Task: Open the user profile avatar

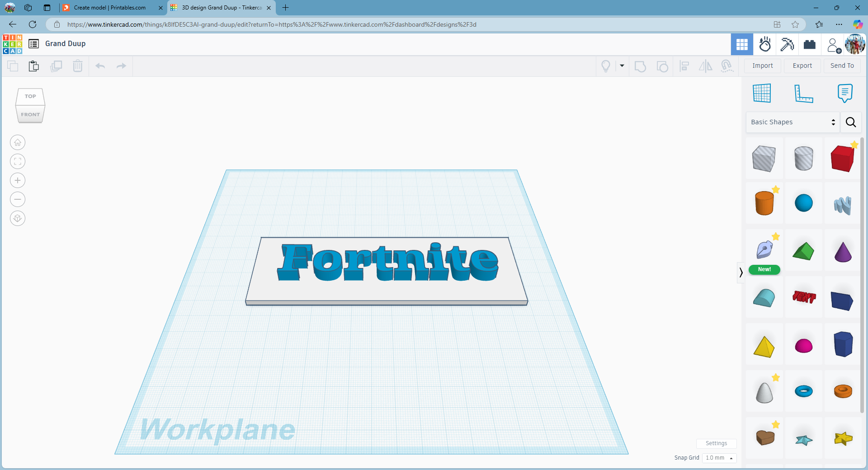Action: coord(855,44)
